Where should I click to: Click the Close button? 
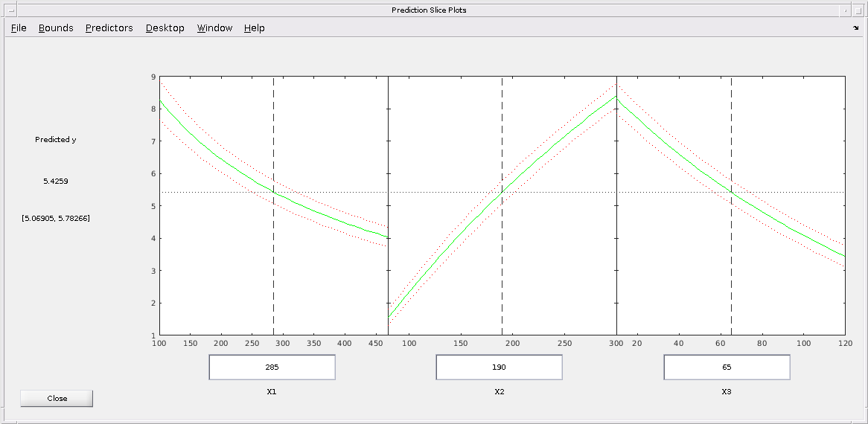[57, 398]
